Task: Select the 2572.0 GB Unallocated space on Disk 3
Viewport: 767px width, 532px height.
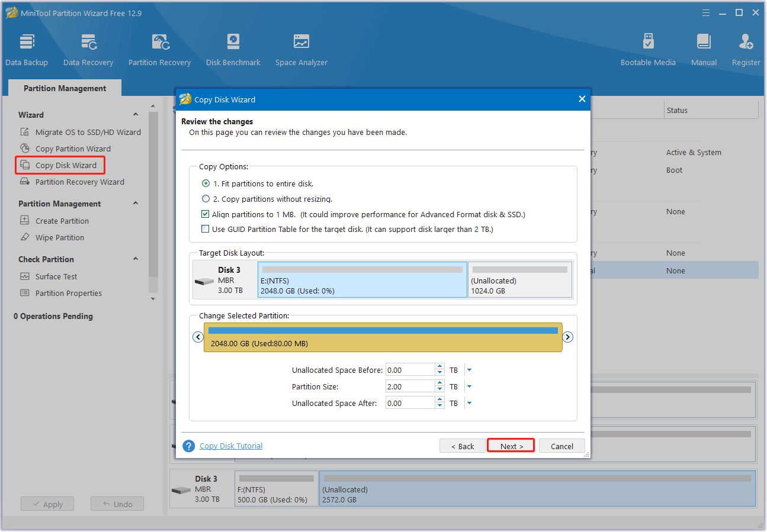Action: [x=537, y=489]
